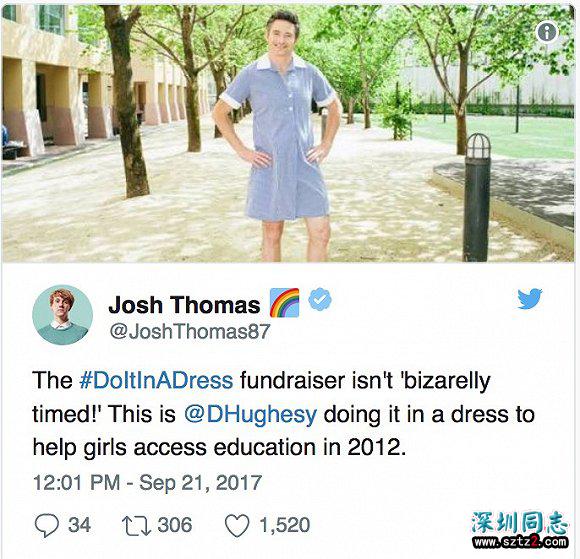Click the retweet arrows icon
580x559 pixels.
pyautogui.click(x=136, y=526)
